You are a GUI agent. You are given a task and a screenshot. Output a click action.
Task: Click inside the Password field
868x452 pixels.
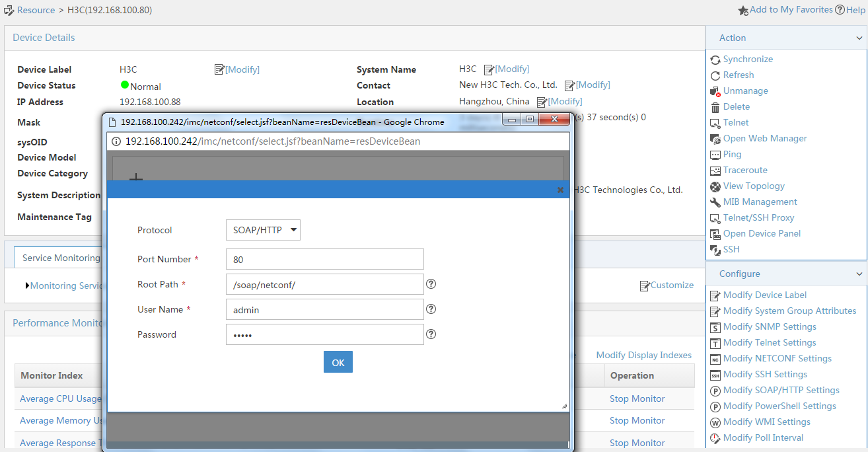pos(324,334)
